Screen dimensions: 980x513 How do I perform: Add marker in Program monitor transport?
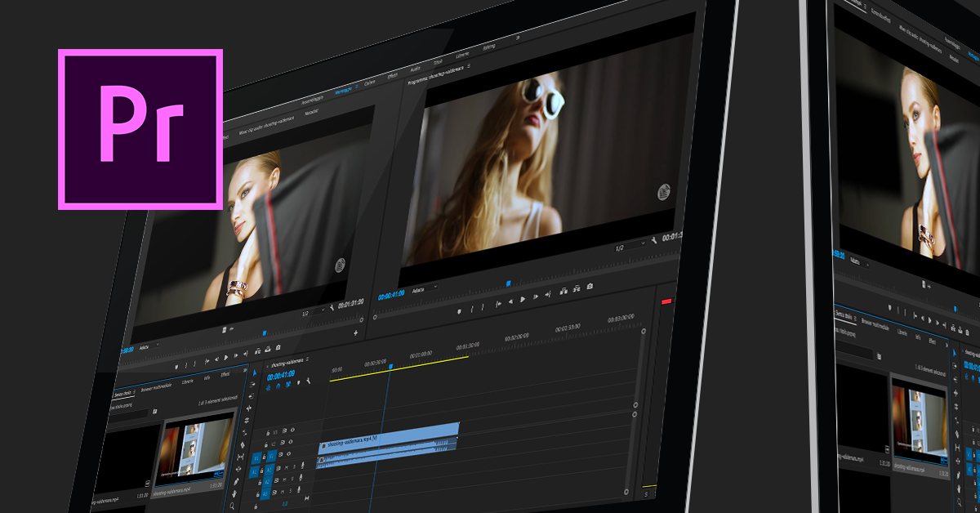459,311
